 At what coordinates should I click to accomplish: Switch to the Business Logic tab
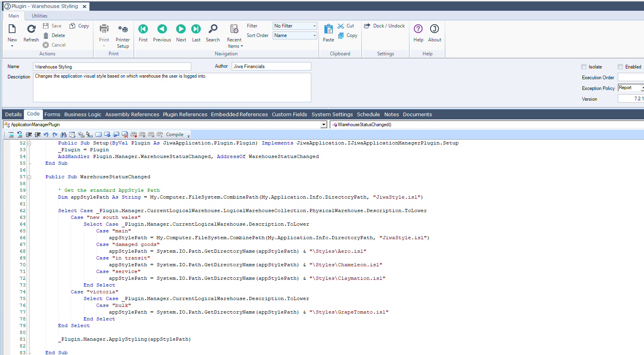tap(83, 115)
